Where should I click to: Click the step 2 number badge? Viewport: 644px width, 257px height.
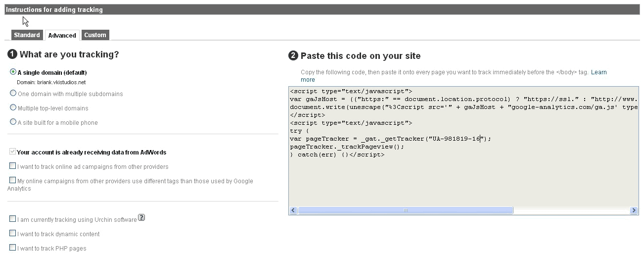point(293,55)
